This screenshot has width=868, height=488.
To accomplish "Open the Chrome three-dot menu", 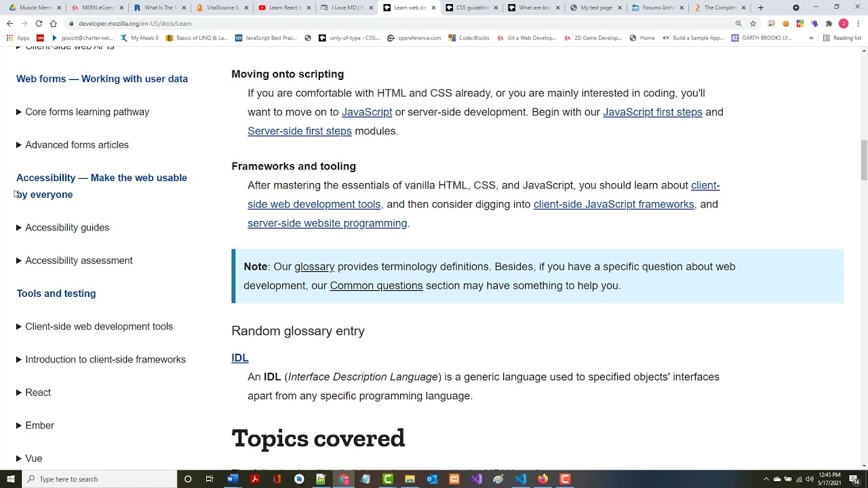I will pos(858,23).
